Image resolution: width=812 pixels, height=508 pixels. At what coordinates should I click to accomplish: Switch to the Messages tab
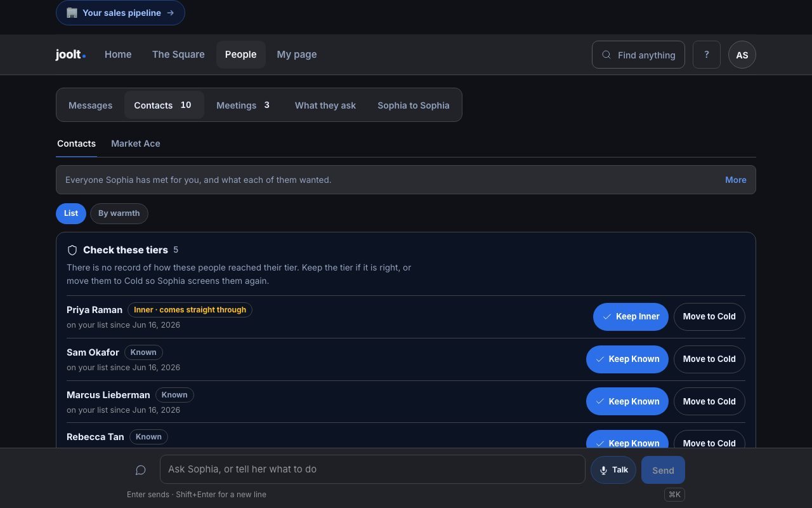(90, 105)
